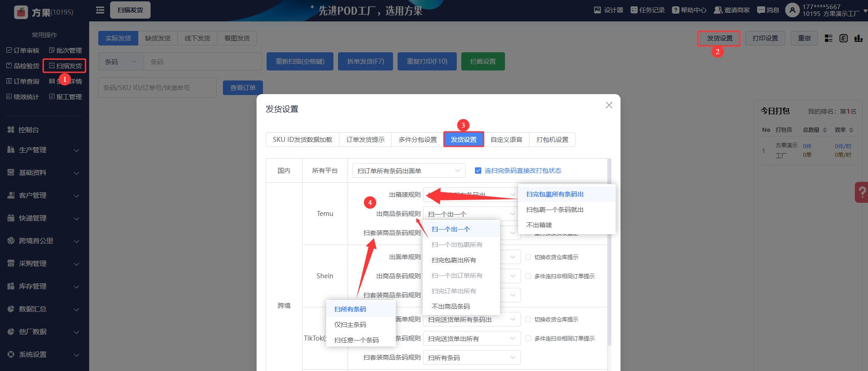Open the 扫订单所有条码出面单 dropdown

[409, 171]
